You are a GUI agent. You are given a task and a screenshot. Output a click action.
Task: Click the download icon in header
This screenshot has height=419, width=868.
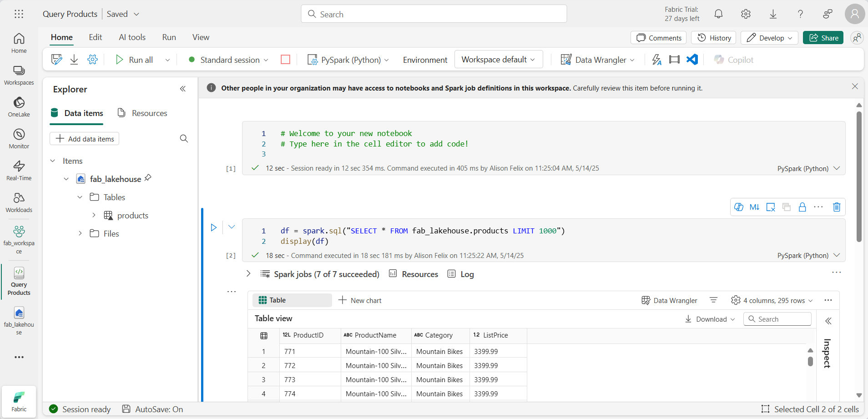[x=773, y=14]
